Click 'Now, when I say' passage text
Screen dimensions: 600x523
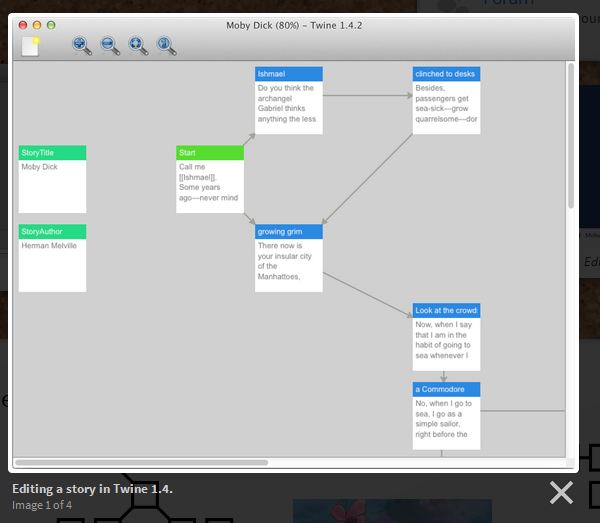point(443,340)
